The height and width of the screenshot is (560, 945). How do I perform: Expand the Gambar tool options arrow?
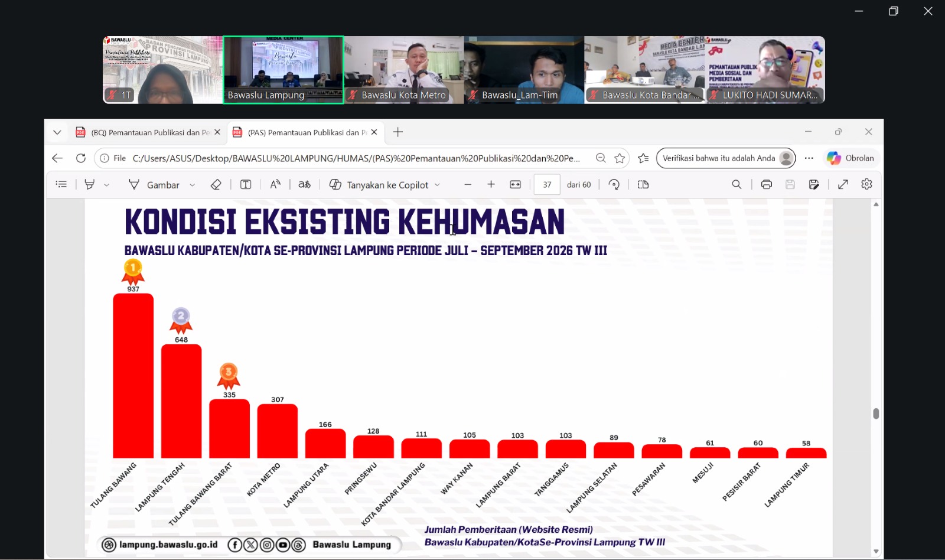[193, 185]
